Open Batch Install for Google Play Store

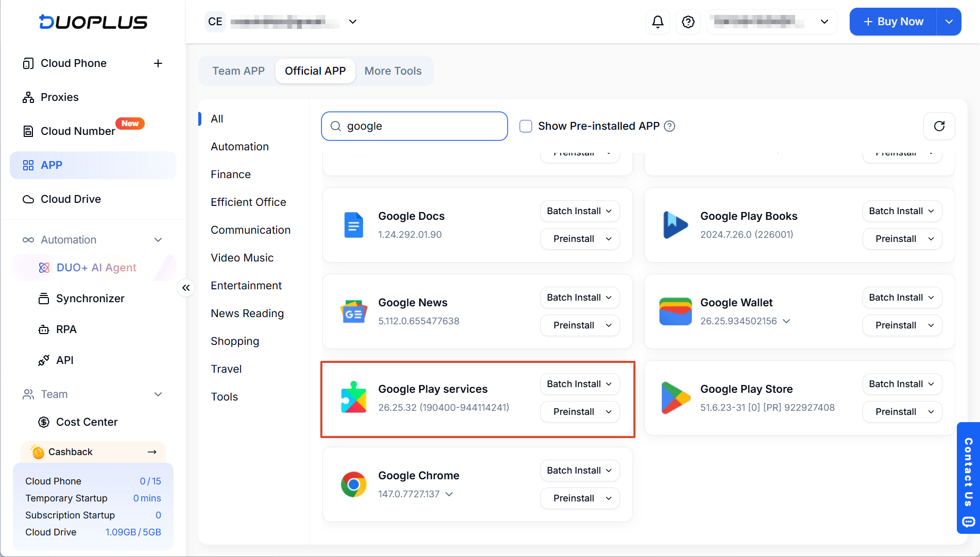[902, 384]
